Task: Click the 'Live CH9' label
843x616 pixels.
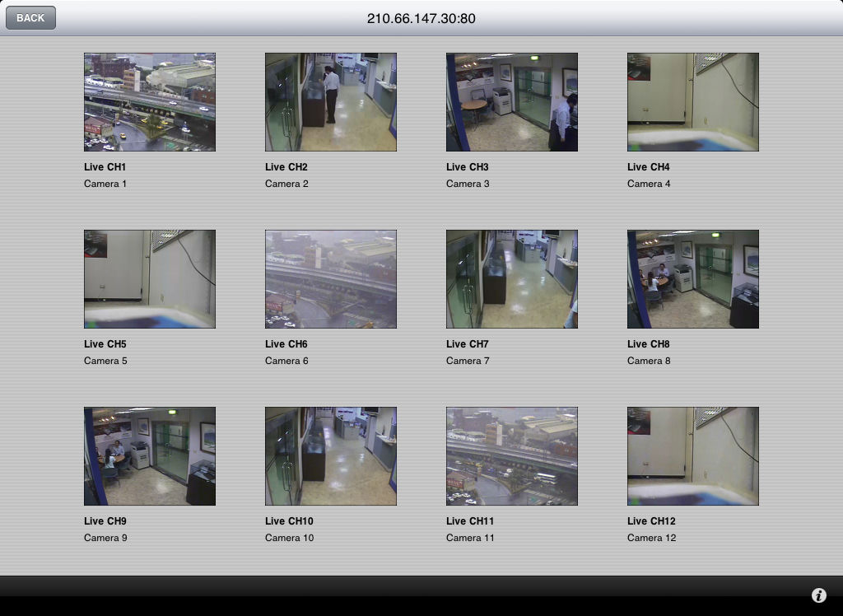Action: coord(105,520)
